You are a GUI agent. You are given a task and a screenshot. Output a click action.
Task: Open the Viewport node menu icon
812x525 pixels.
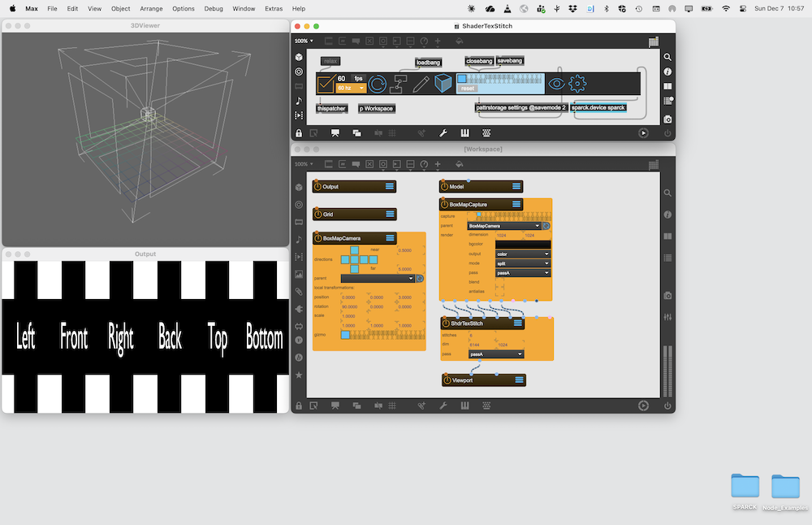pos(519,380)
